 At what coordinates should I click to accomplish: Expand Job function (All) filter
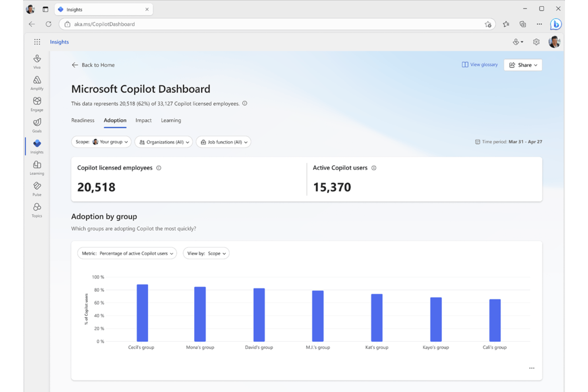(x=223, y=142)
